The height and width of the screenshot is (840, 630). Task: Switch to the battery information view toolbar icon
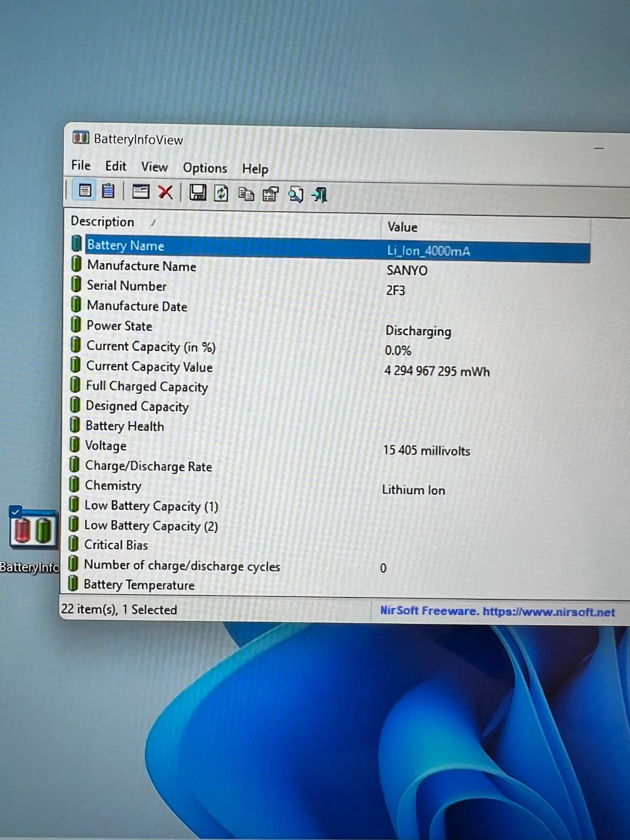(x=85, y=191)
